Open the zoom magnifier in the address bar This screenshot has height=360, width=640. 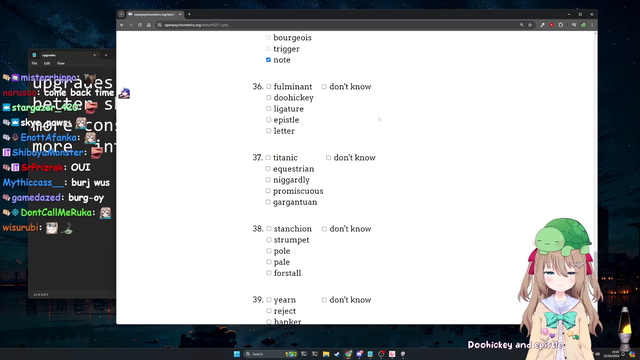click(522, 25)
